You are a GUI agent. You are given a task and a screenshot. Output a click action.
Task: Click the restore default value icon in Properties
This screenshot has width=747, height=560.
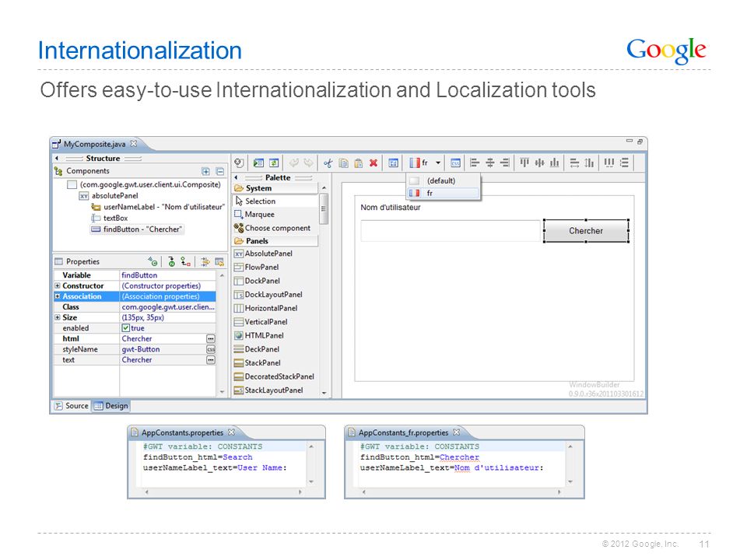tap(219, 261)
